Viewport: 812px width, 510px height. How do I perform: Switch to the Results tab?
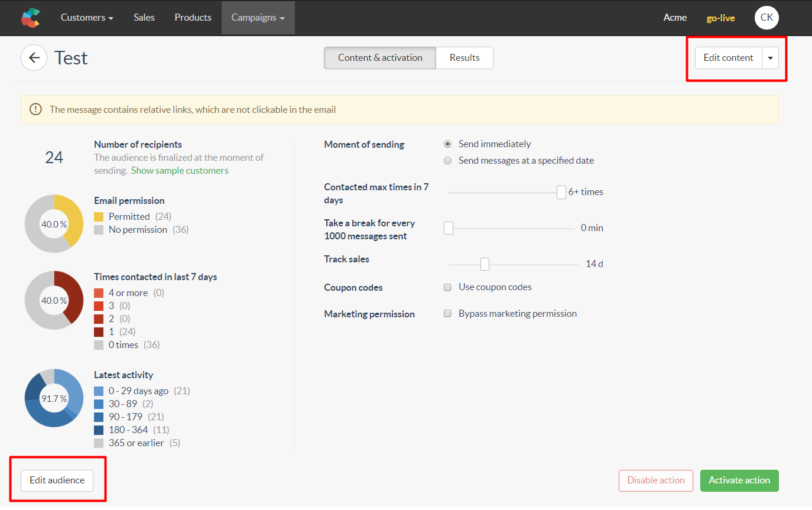(465, 58)
